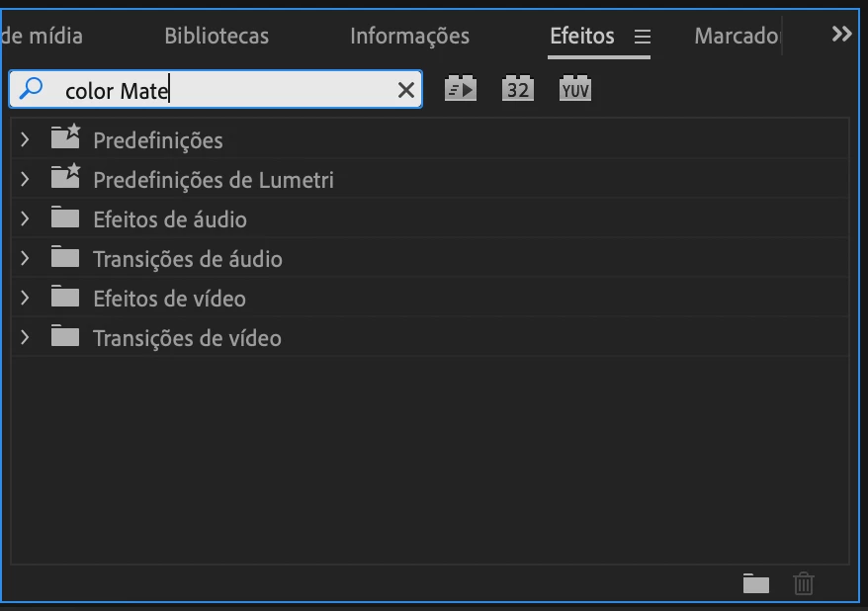This screenshot has width=868, height=611.
Task: Select the 'Predefinições' row label
Action: point(158,140)
